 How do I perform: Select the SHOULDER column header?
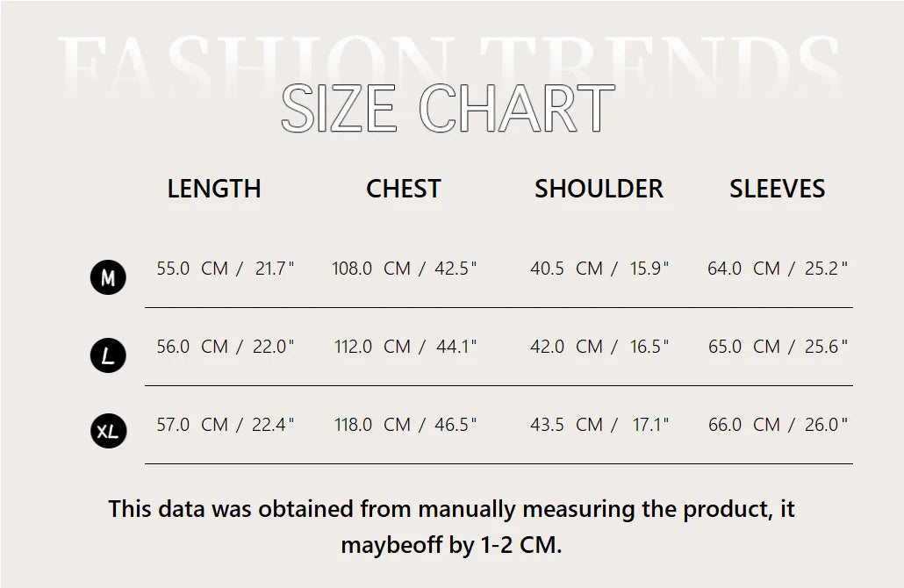tap(599, 189)
